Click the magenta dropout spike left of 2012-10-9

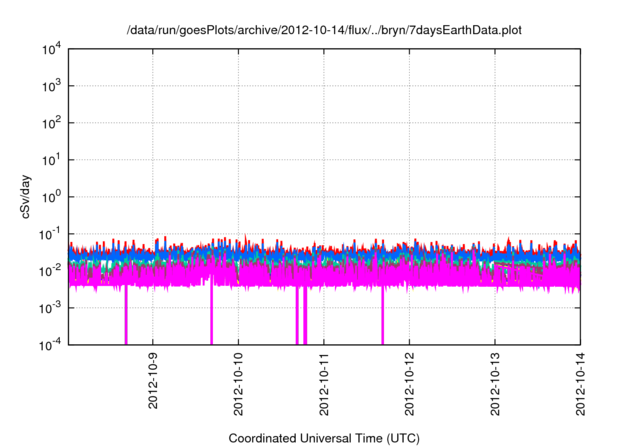coord(126,318)
